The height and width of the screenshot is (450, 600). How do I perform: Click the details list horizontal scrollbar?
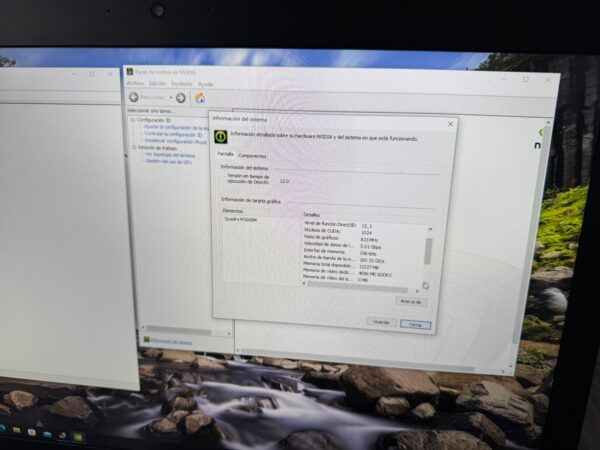357,287
